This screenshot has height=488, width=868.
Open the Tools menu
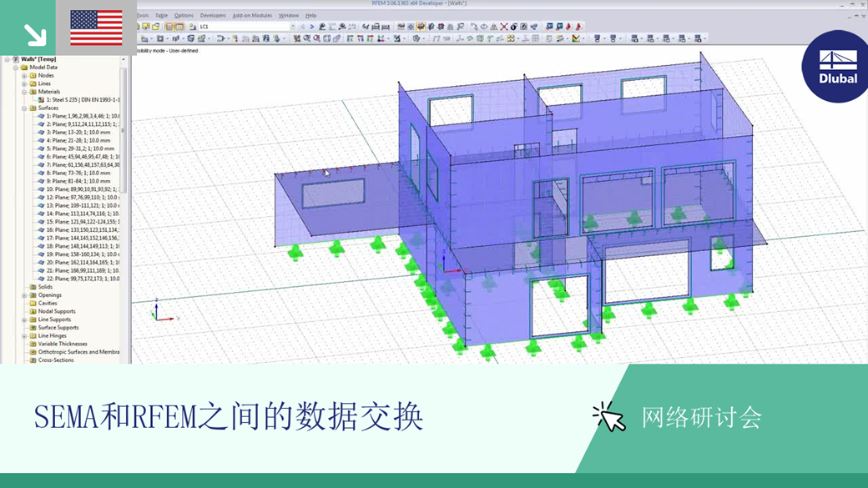point(143,16)
